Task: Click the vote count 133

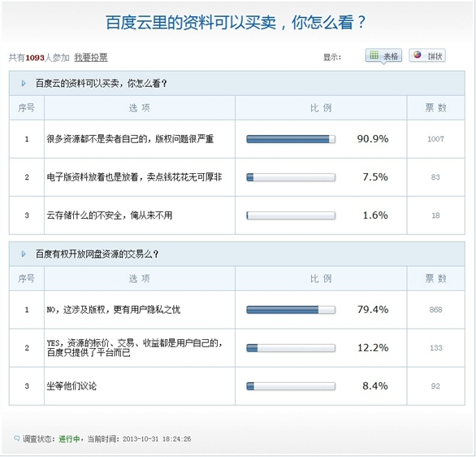Action: coord(435,348)
